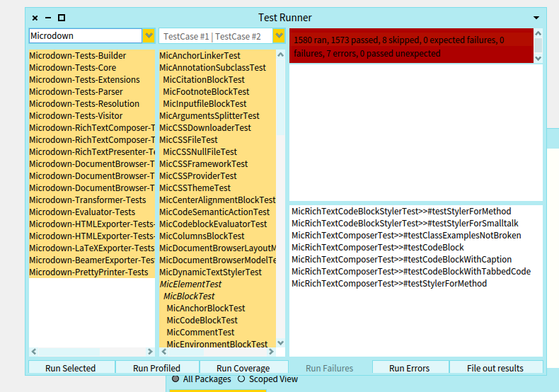Select MicBlockTest class
The height and width of the screenshot is (392, 559).
[x=217, y=296]
